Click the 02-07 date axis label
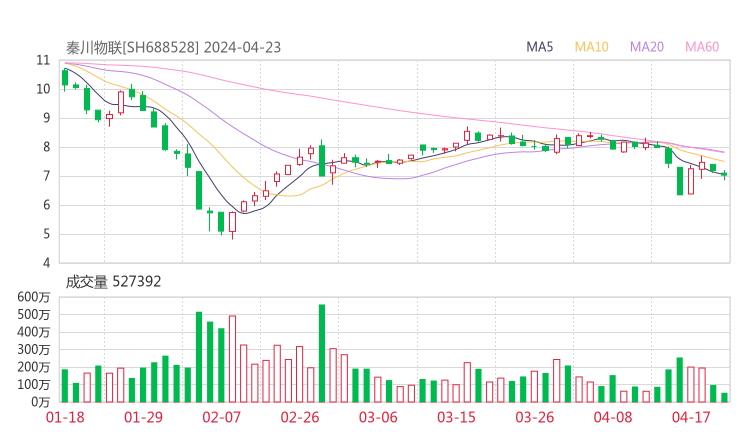This screenshot has height=440, width=740. [221, 417]
